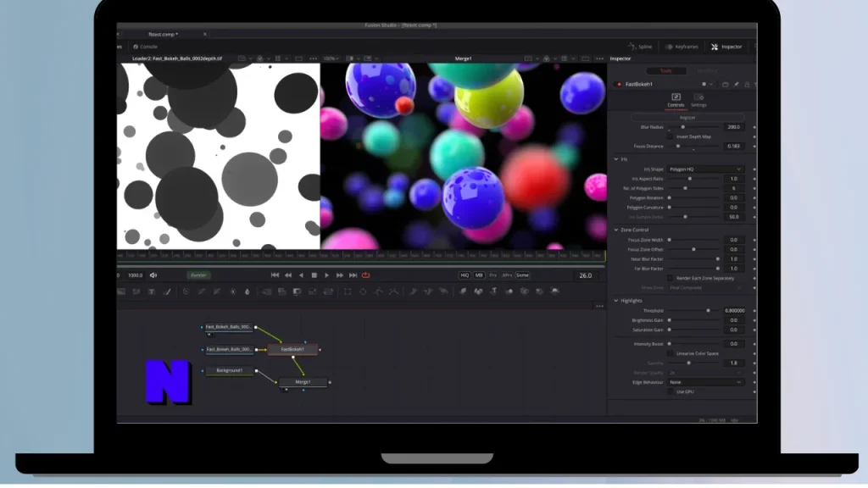Click the Focus Distance slider

694,147
